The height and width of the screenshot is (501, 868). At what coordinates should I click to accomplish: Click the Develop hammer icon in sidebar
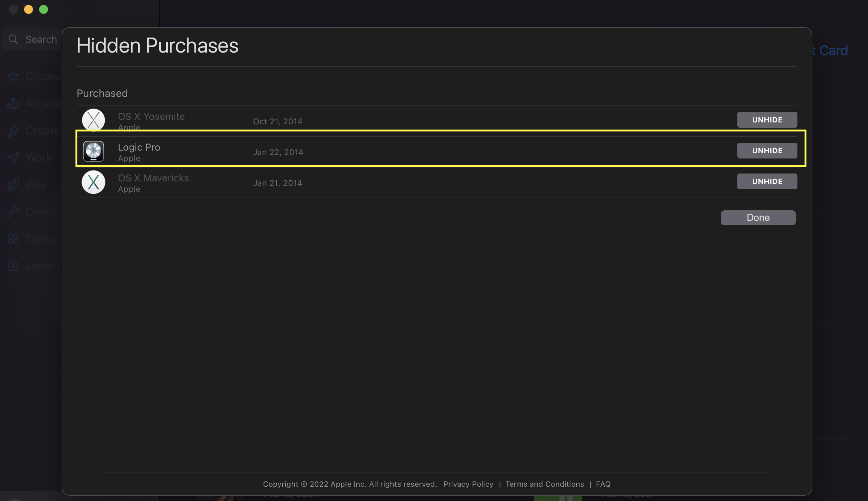pyautogui.click(x=14, y=212)
